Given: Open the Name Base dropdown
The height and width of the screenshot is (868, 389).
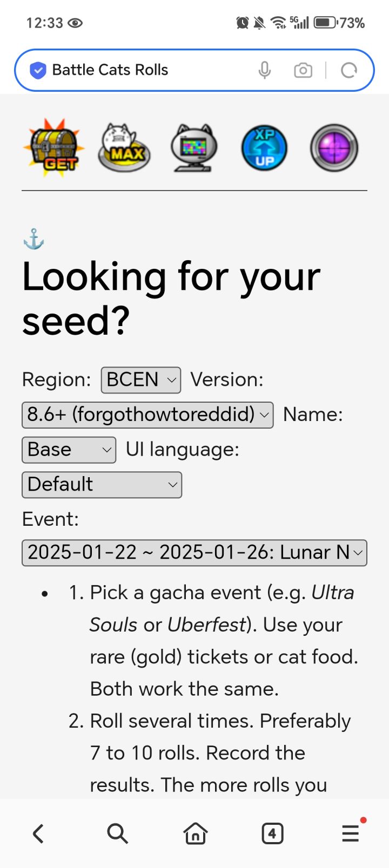Looking at the screenshot, I should tap(69, 450).
